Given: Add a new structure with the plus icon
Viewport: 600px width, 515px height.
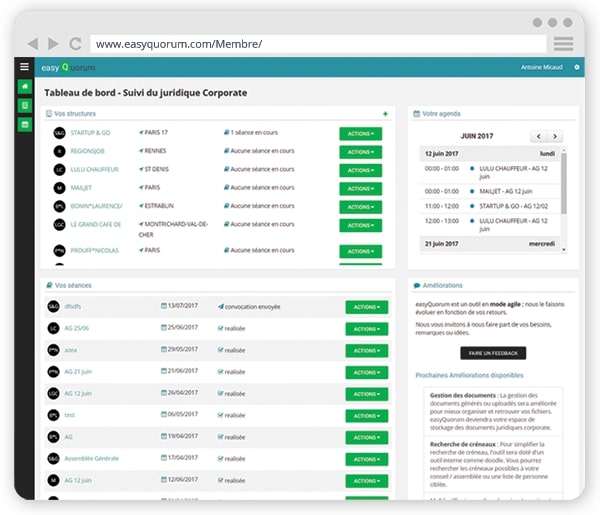Looking at the screenshot, I should [385, 114].
